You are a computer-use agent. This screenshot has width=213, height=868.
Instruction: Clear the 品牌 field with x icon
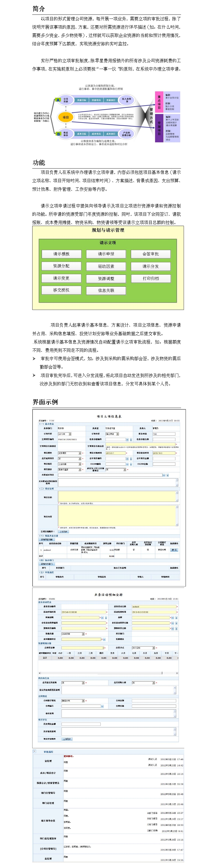click(x=176, y=618)
